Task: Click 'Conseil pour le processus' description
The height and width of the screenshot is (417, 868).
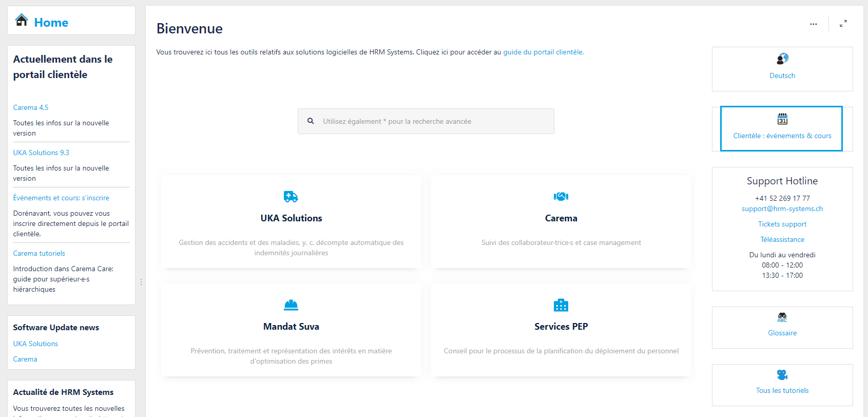Action: point(561,351)
